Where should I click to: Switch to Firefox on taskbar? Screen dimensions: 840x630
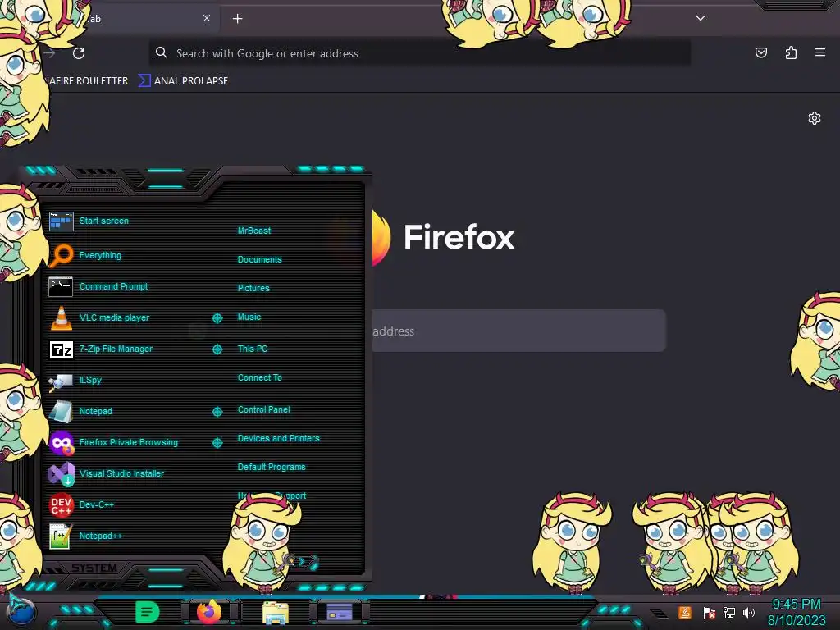pos(209,612)
